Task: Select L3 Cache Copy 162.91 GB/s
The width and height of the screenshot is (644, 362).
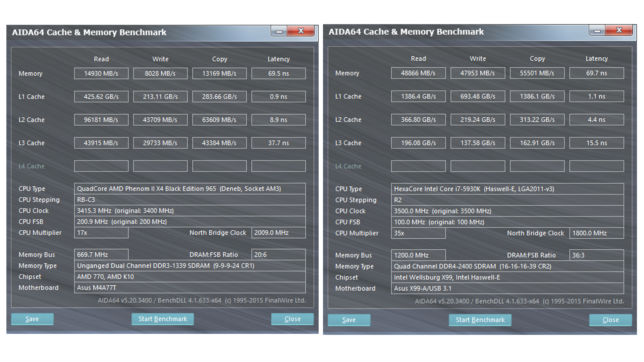Action: pos(537,143)
